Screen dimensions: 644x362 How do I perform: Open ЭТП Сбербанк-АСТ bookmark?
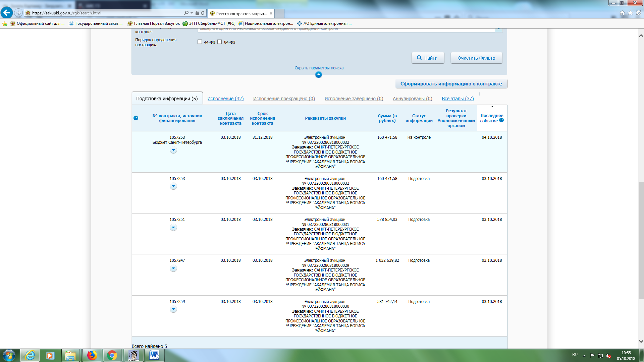pos(209,23)
